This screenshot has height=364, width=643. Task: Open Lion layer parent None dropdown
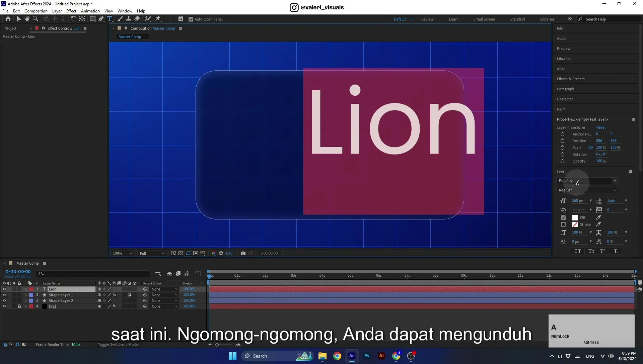(164, 289)
